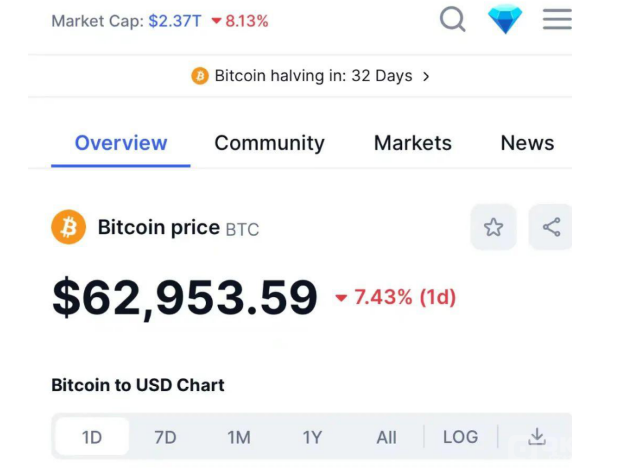Choose the 1Y chart timeframe
Image resolution: width=617 pixels, height=471 pixels.
pyautogui.click(x=313, y=437)
